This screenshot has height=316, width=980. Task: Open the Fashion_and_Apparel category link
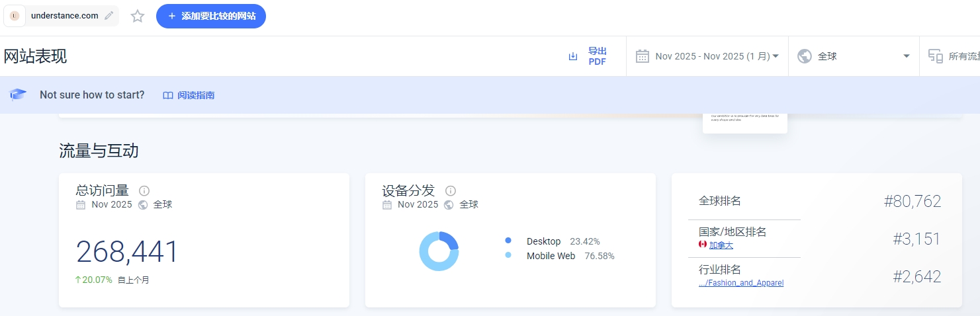pyautogui.click(x=741, y=283)
